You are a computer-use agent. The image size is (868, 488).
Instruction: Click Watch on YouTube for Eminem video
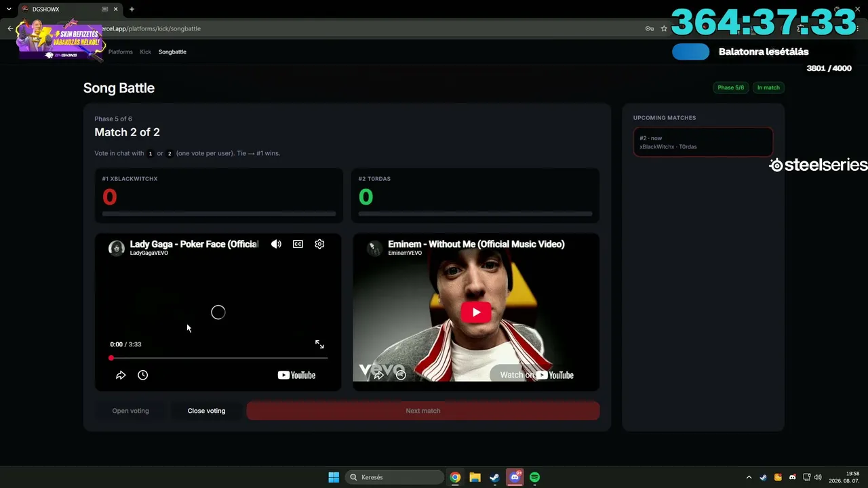536,375
